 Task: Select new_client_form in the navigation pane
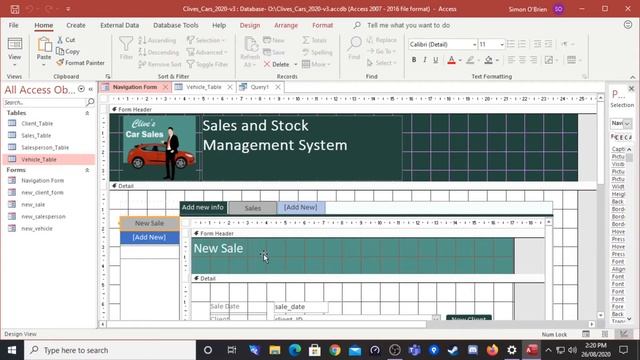click(42, 192)
